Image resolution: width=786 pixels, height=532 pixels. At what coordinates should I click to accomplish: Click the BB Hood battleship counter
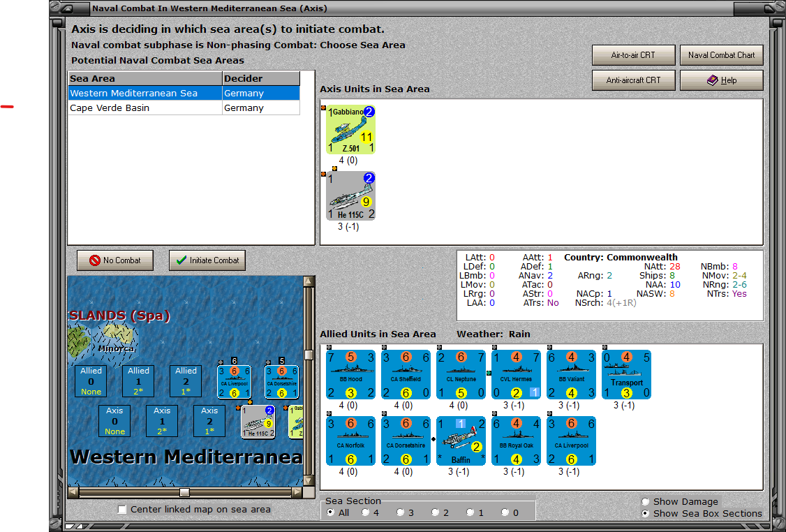point(351,374)
